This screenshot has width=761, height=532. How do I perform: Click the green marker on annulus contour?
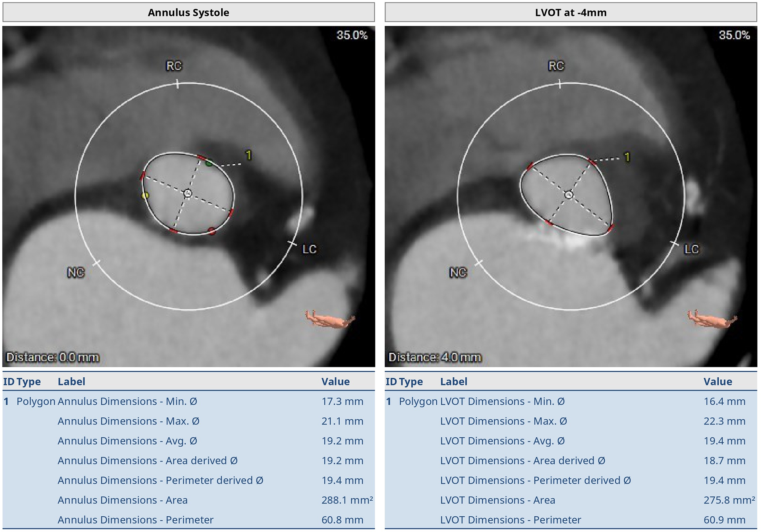click(209, 163)
